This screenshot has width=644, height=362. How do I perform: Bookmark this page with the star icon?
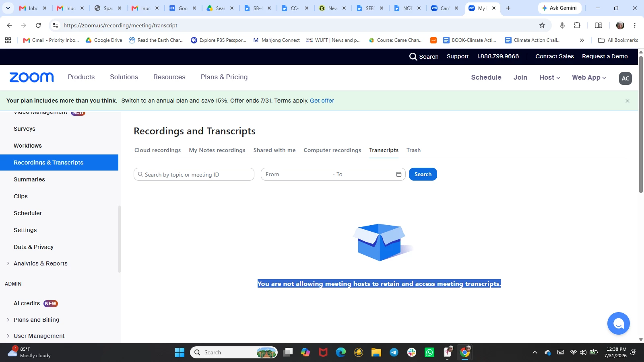coord(542,25)
